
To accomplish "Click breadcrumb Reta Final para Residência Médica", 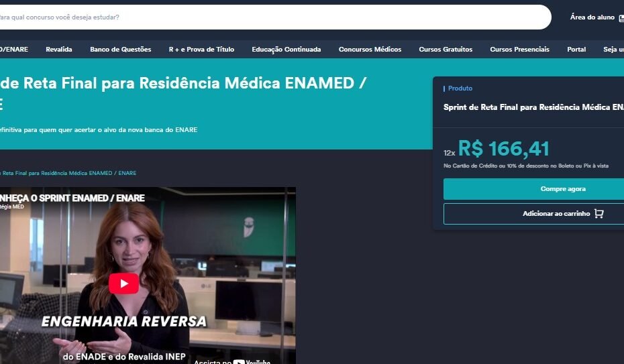I will pos(68,173).
